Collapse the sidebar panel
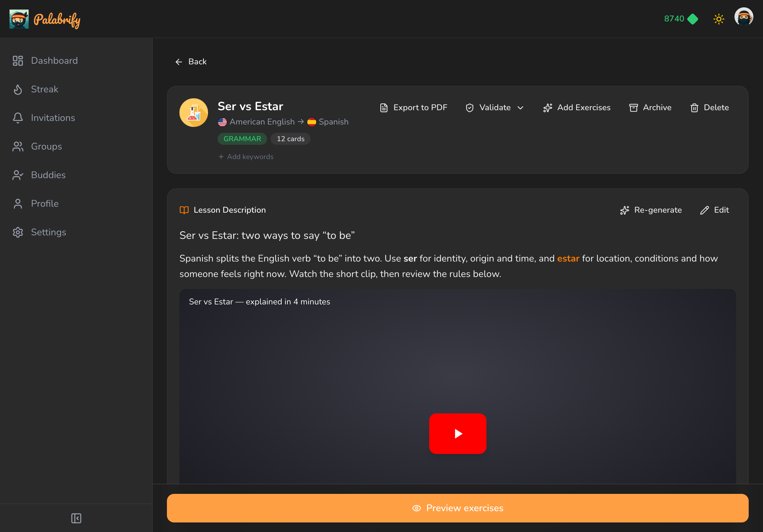This screenshot has width=763, height=532. click(76, 518)
